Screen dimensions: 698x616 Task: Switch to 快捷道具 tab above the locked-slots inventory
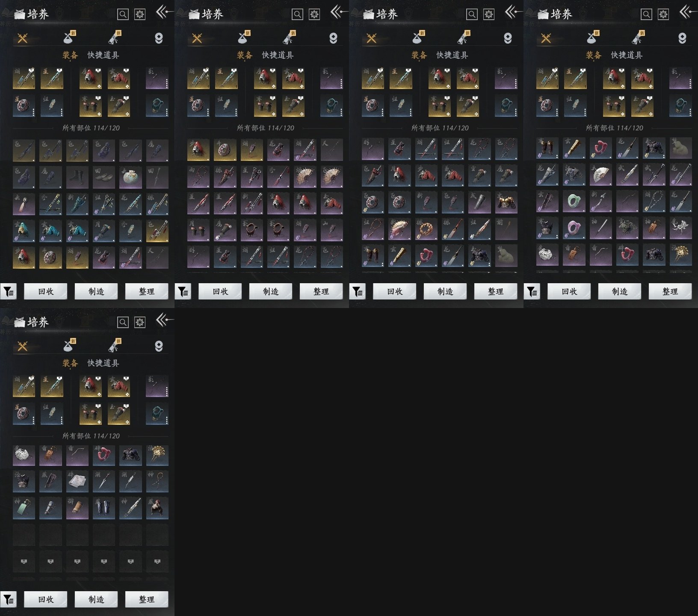point(103,363)
